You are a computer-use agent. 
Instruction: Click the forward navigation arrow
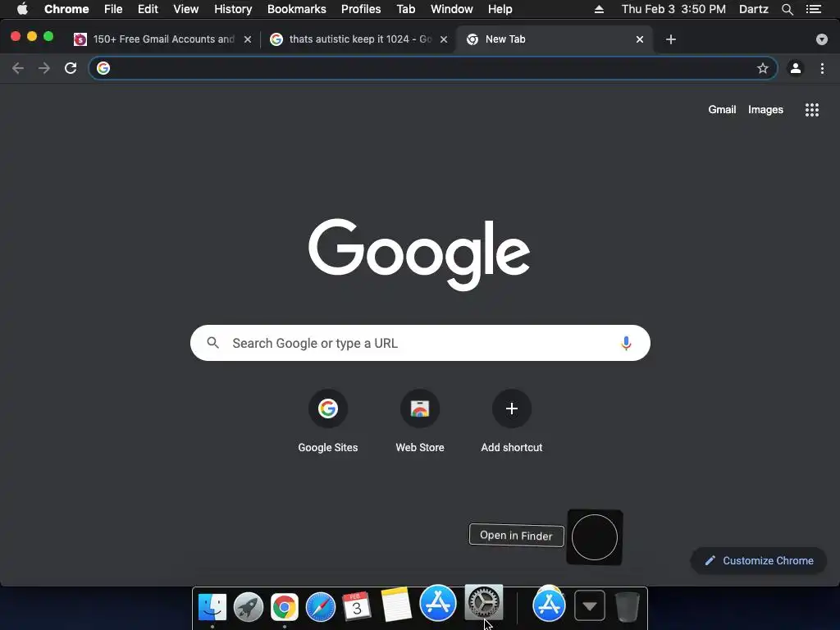(x=44, y=68)
